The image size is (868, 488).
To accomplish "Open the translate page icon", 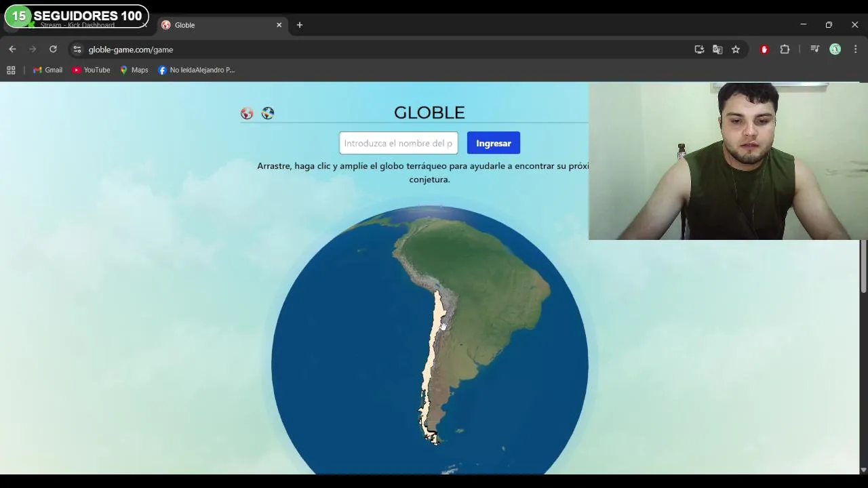I will [717, 49].
